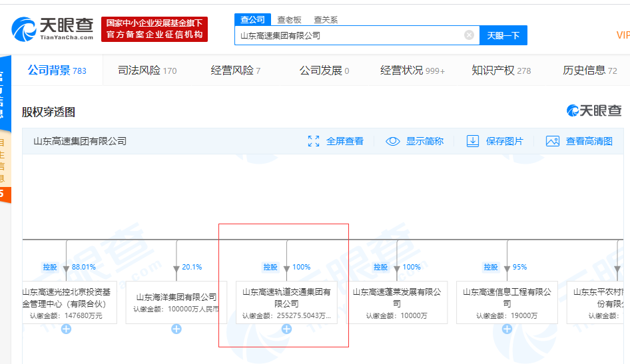The width and height of the screenshot is (630, 364).
Task: Switch search mode to 查关系
Action: (326, 20)
